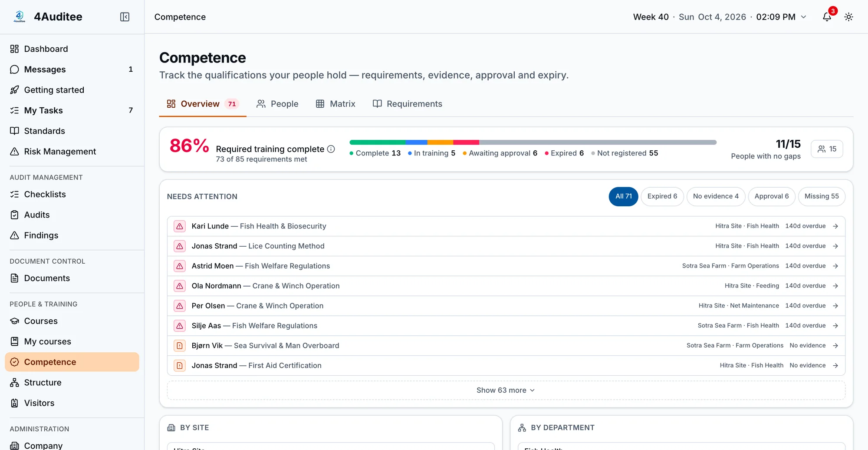This screenshot has height=450, width=868.
Task: Filter by Missing 55
Action: [x=822, y=196]
